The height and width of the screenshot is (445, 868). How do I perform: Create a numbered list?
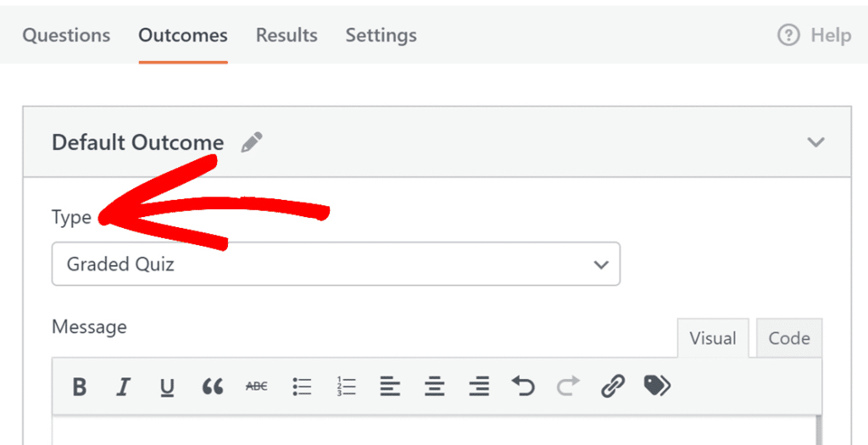click(x=346, y=387)
